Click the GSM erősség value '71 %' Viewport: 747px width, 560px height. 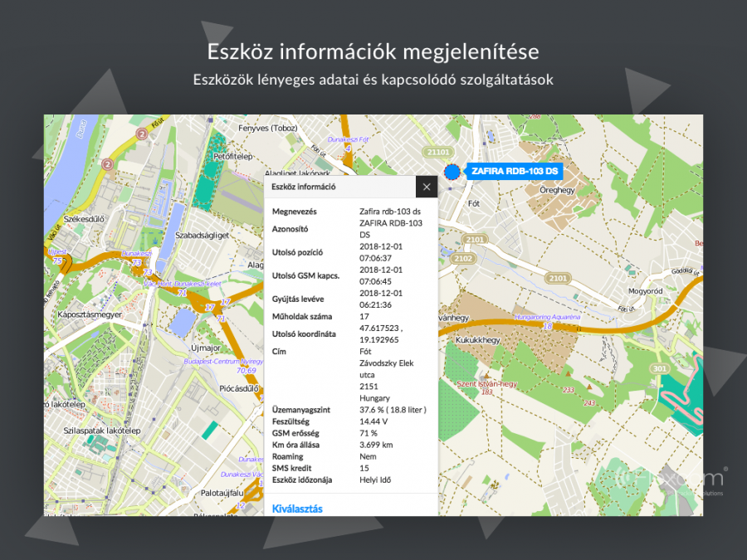pyautogui.click(x=369, y=433)
